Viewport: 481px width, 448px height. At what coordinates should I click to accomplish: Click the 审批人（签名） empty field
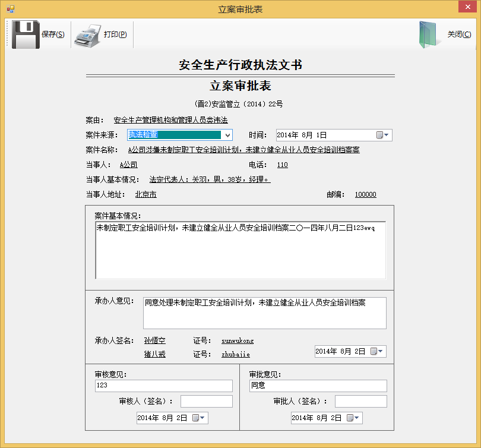click(x=360, y=402)
